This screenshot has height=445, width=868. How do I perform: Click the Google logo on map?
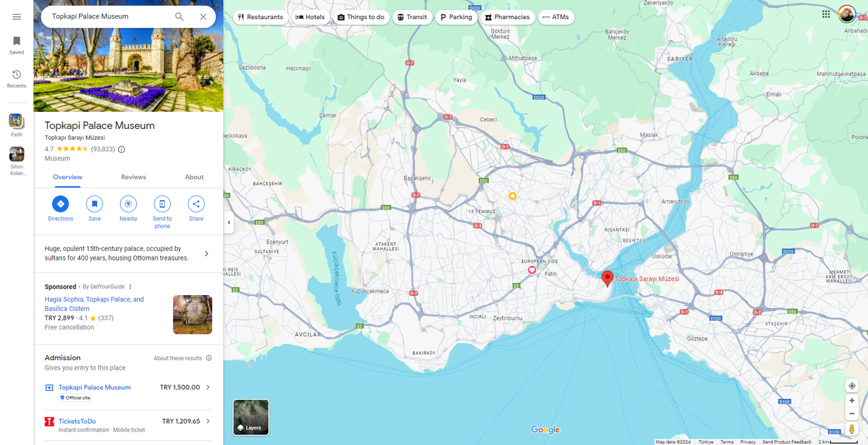coord(545,429)
